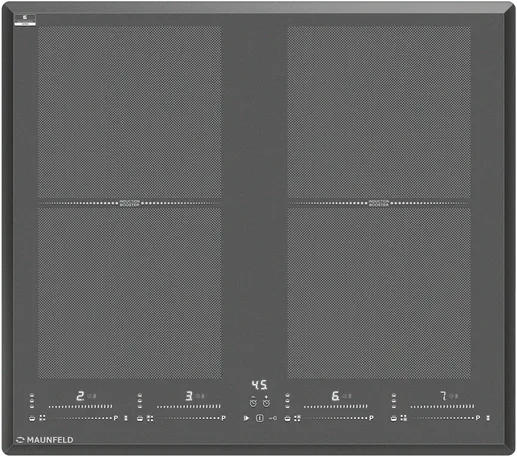Image resolution: width=517 pixels, height=457 pixels.
Task: Tap pot icon for zone showing 2
Action: 32,418
